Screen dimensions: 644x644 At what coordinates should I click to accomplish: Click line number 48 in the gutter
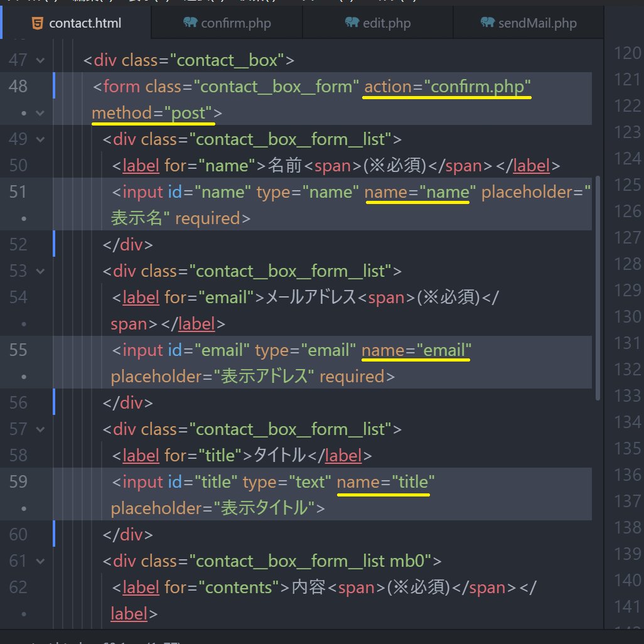pyautogui.click(x=18, y=86)
